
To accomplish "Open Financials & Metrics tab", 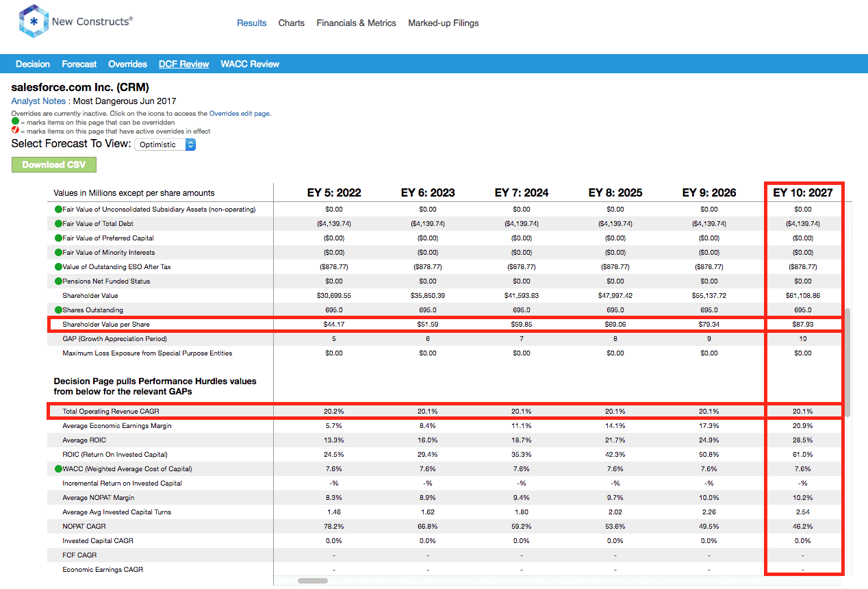I will coord(356,23).
